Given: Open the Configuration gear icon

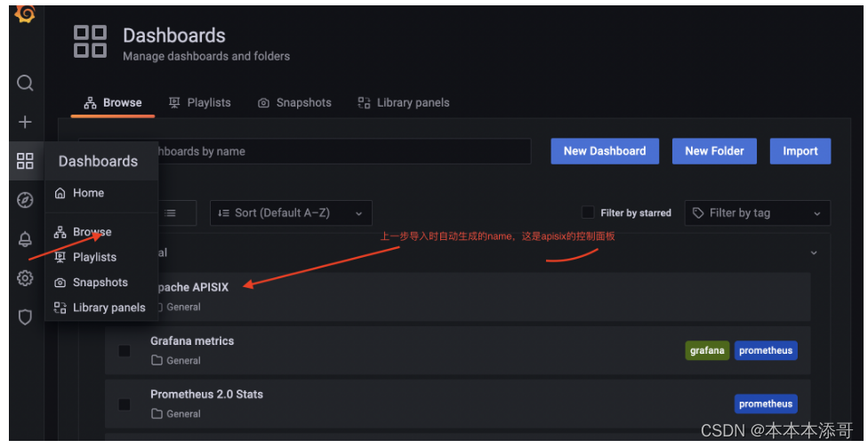Looking at the screenshot, I should [x=25, y=278].
